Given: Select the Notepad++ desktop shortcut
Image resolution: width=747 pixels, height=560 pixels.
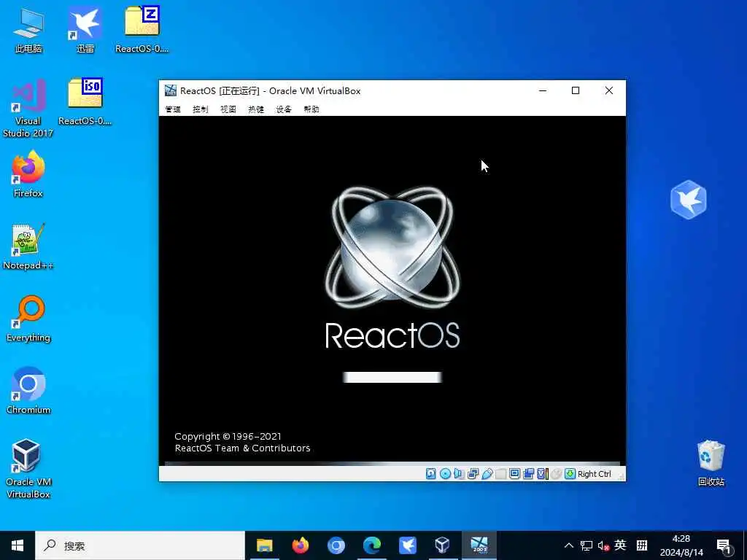Looking at the screenshot, I should point(28,246).
